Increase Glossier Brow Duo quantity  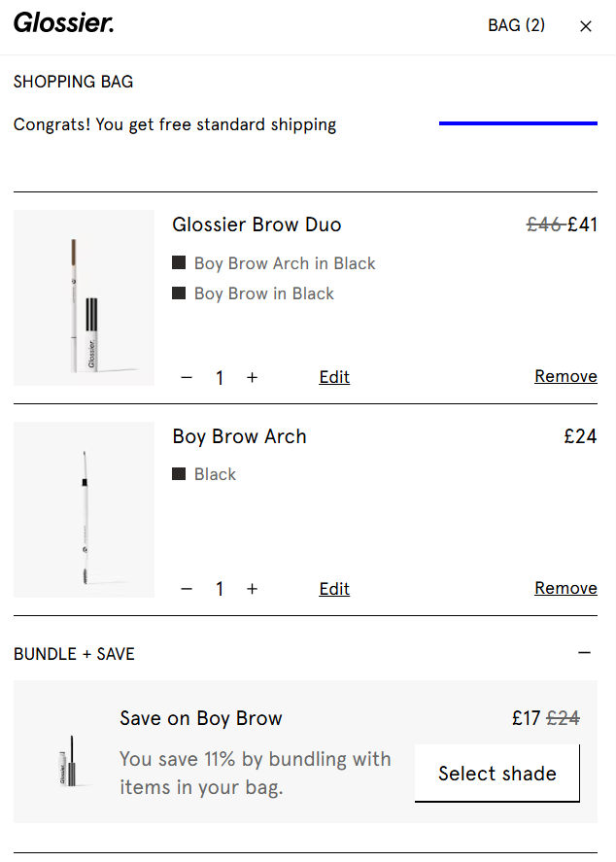252,377
